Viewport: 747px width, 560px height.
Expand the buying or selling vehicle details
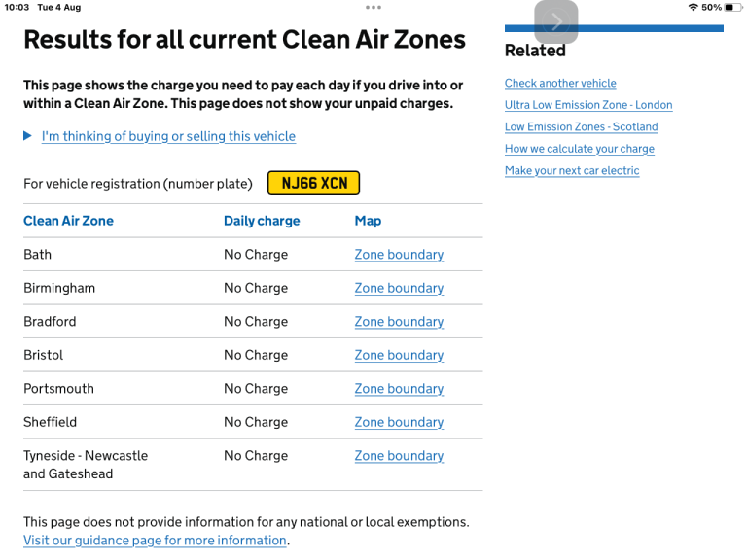point(168,136)
